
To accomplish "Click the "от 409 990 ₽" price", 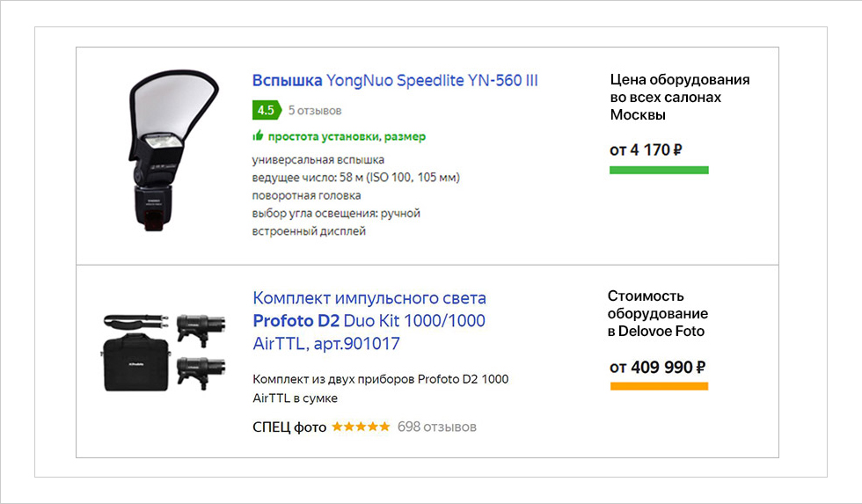I will click(x=658, y=367).
